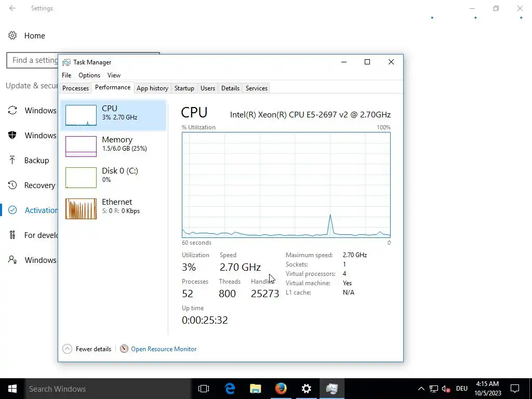The image size is (532, 399).
Task: Open Task View from taskbar
Action: [204, 389]
